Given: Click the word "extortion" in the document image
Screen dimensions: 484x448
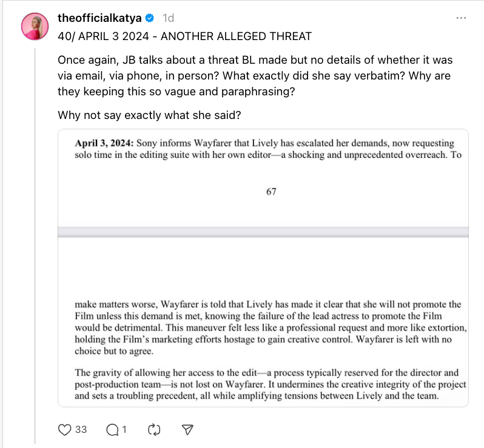Looking at the screenshot, I should (444, 328).
